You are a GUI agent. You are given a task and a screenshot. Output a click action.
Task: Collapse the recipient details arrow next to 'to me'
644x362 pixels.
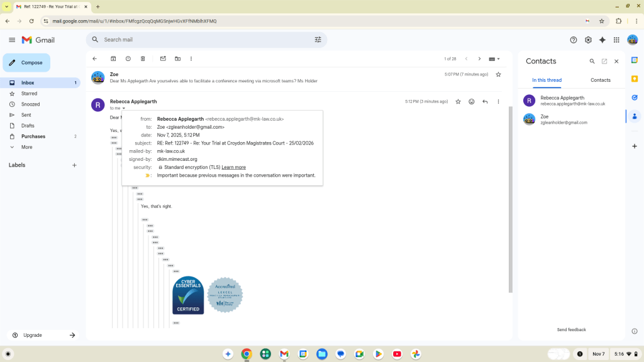tap(124, 108)
